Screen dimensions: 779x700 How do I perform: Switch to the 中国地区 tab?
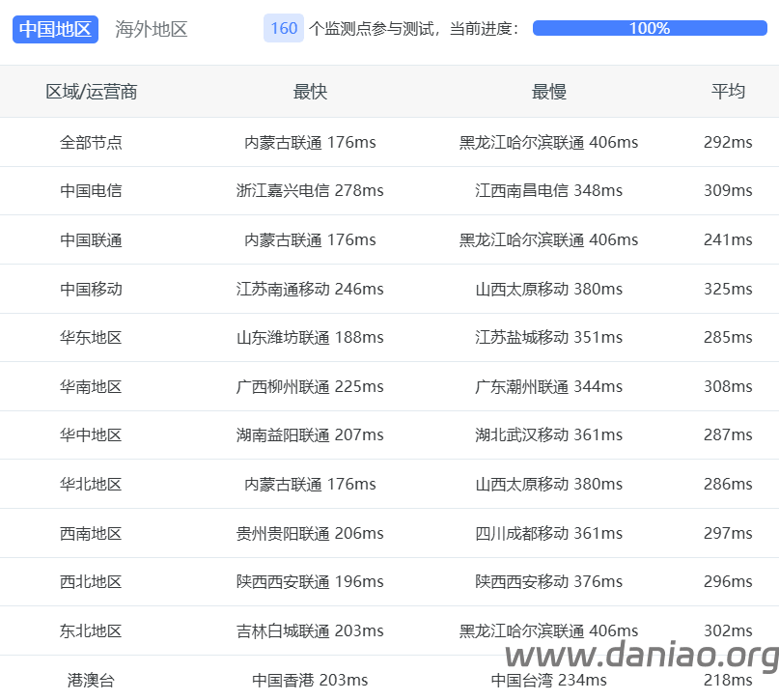[56, 29]
